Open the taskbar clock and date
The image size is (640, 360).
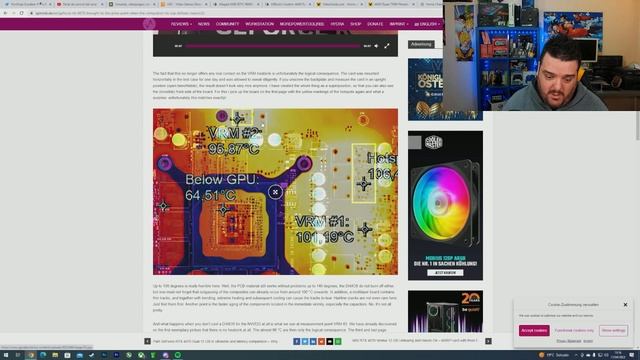click(618, 355)
